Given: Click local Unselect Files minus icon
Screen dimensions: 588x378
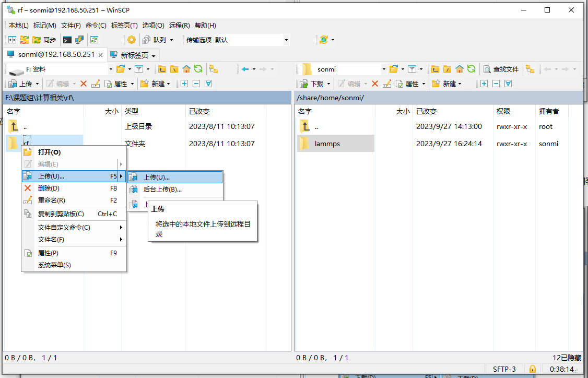Looking at the screenshot, I should coord(196,84).
